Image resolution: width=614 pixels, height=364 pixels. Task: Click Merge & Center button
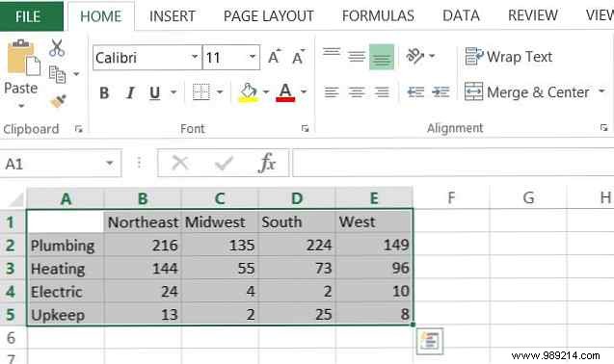click(x=526, y=92)
